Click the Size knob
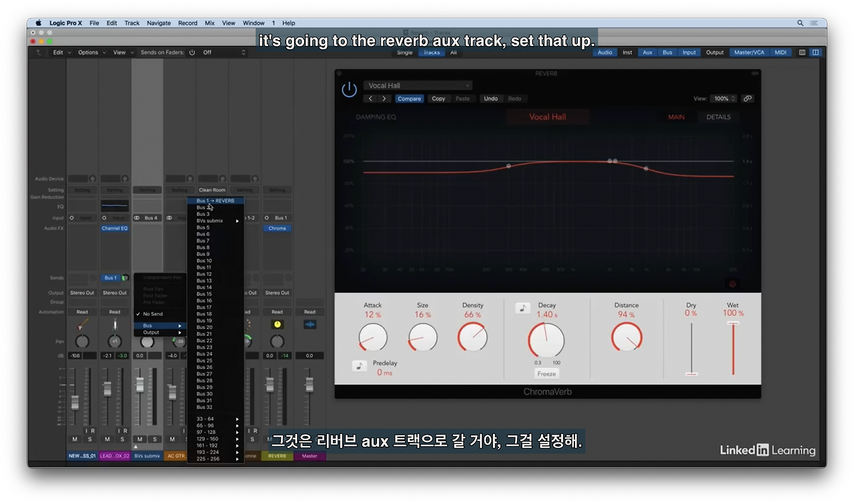The height and width of the screenshot is (504, 854). (x=422, y=337)
